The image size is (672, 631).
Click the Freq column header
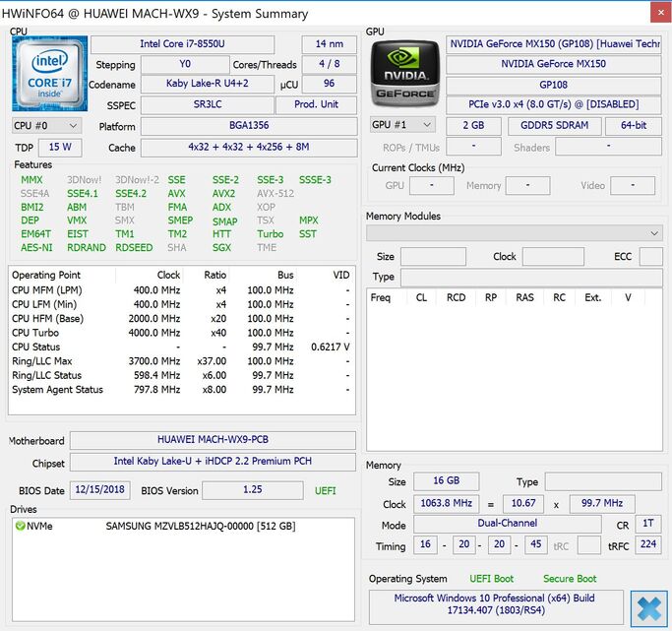(380, 297)
